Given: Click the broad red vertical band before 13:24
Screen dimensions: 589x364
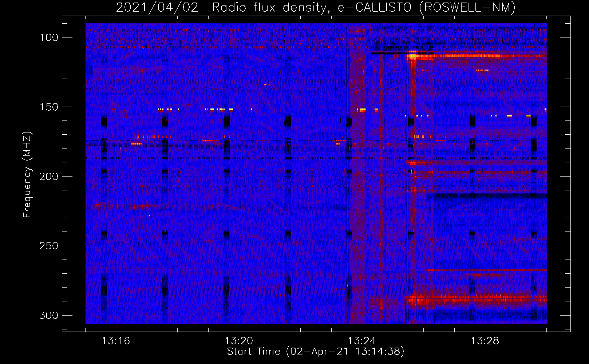Looking at the screenshot, I should [357, 175].
